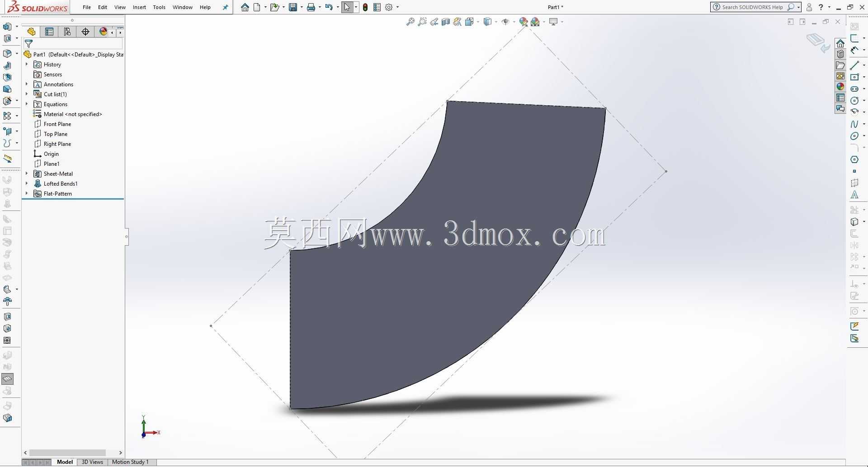The width and height of the screenshot is (868, 467).
Task: Open the Tools menu
Action: pyautogui.click(x=159, y=7)
